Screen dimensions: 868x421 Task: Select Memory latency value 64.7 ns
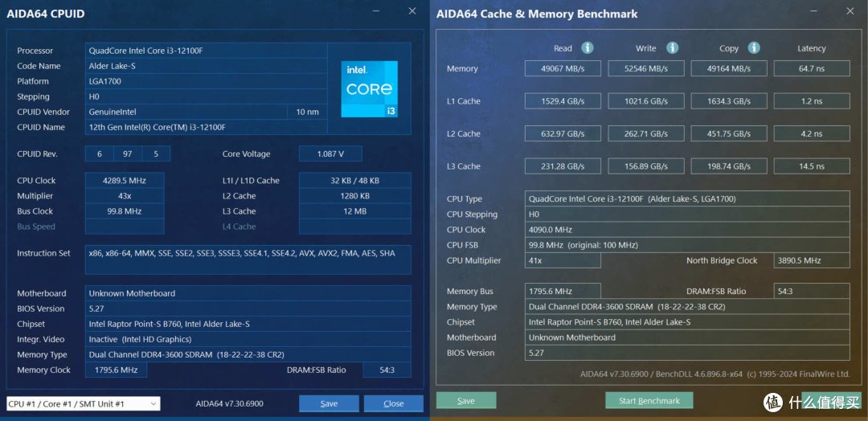click(x=812, y=68)
